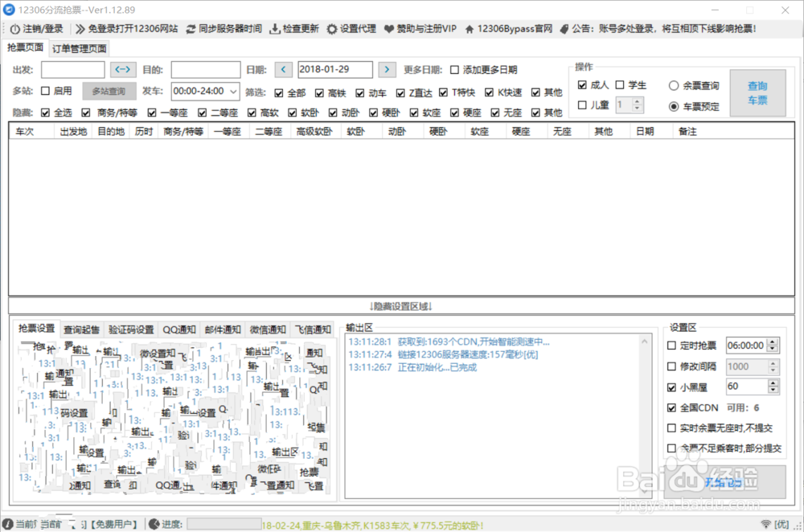Toggle the 高铁 filter checkbox
This screenshot has width=804, height=532.
(x=319, y=92)
